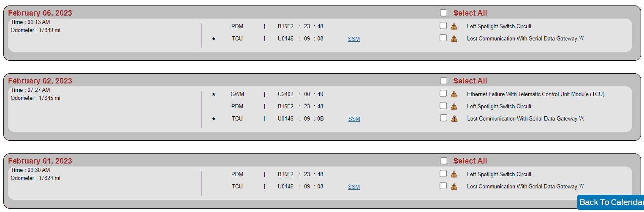Open SSM link for February 06 U0146
The width and height of the screenshot is (644, 212).
(354, 39)
